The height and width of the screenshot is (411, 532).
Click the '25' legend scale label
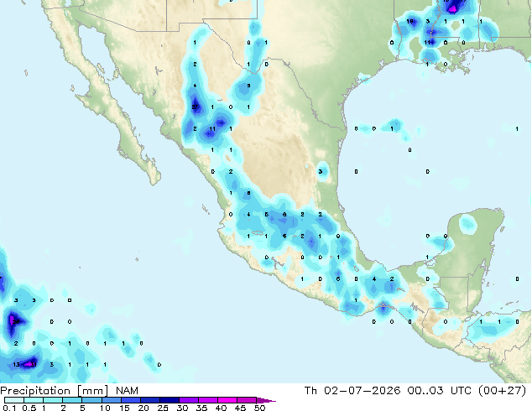click(163, 408)
